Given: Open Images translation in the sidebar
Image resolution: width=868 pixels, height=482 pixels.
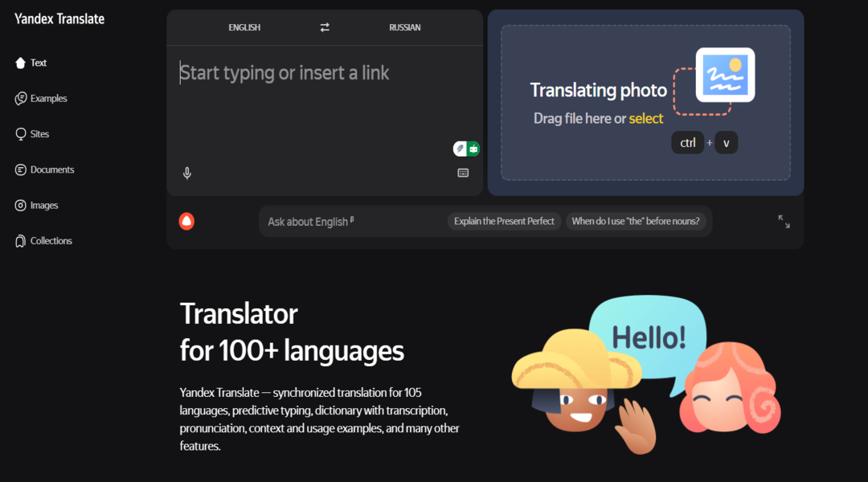Looking at the screenshot, I should pyautogui.click(x=36, y=206).
